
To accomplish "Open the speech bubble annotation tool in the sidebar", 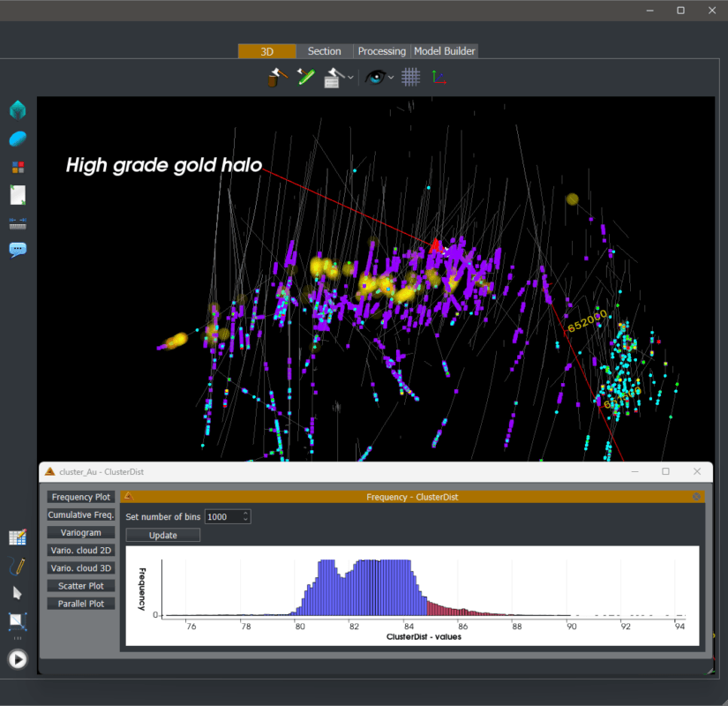I will pos(17,250).
